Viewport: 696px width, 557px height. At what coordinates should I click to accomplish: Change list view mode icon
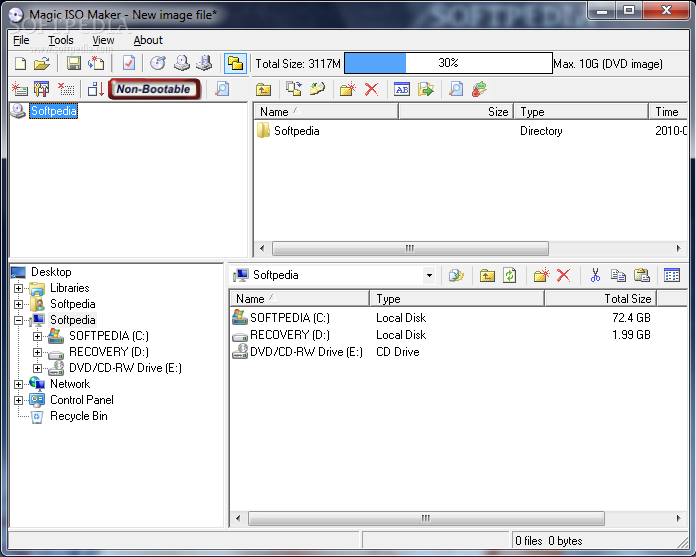[x=672, y=275]
